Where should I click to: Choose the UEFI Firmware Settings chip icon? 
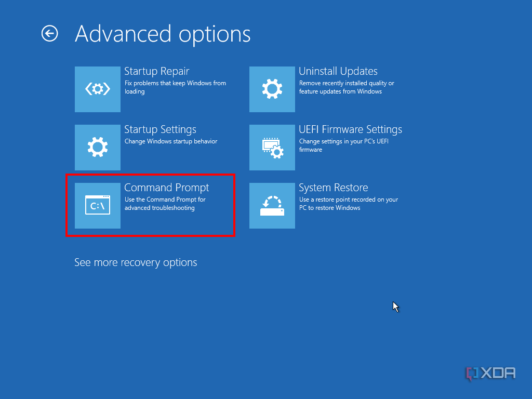tap(272, 147)
